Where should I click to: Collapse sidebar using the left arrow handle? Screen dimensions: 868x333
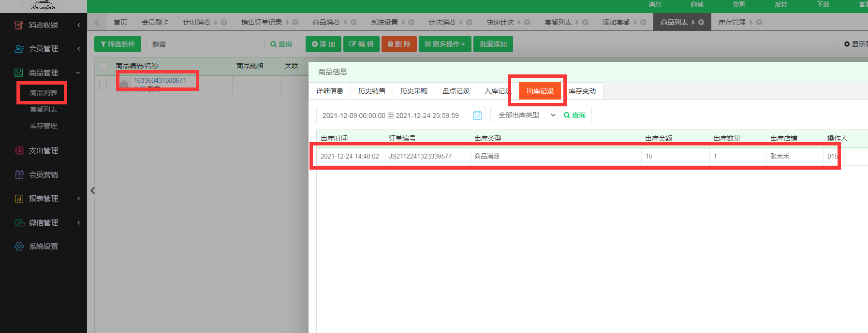(92, 191)
